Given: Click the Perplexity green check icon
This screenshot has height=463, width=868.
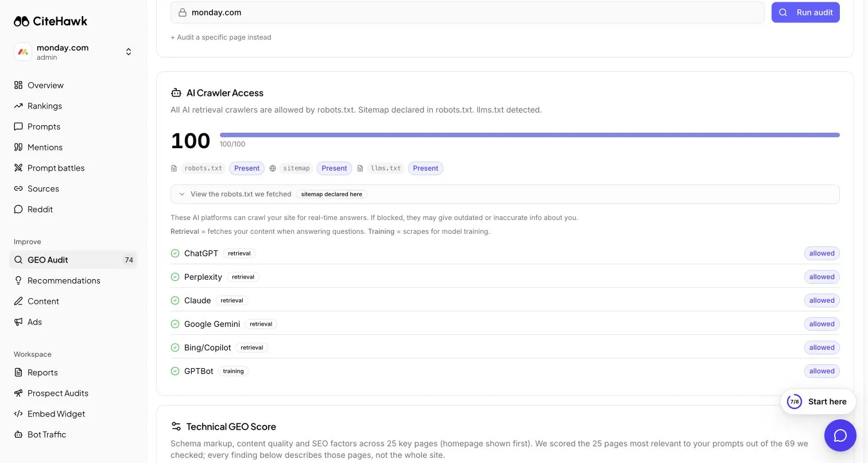Looking at the screenshot, I should tap(175, 277).
